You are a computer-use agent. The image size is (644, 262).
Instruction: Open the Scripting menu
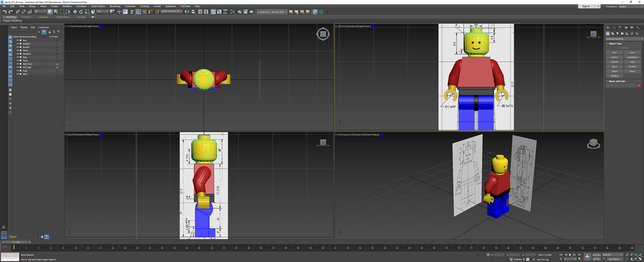point(145,6)
